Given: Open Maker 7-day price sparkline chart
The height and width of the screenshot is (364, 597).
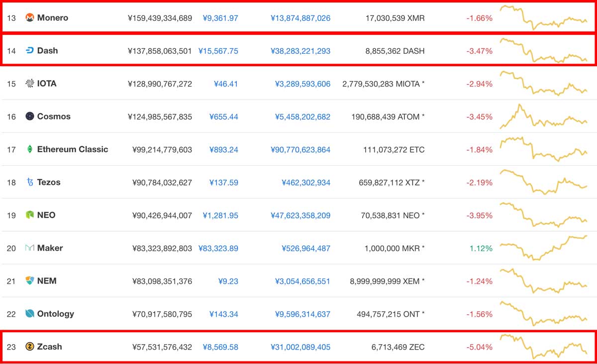Looking at the screenshot, I should tap(544, 248).
